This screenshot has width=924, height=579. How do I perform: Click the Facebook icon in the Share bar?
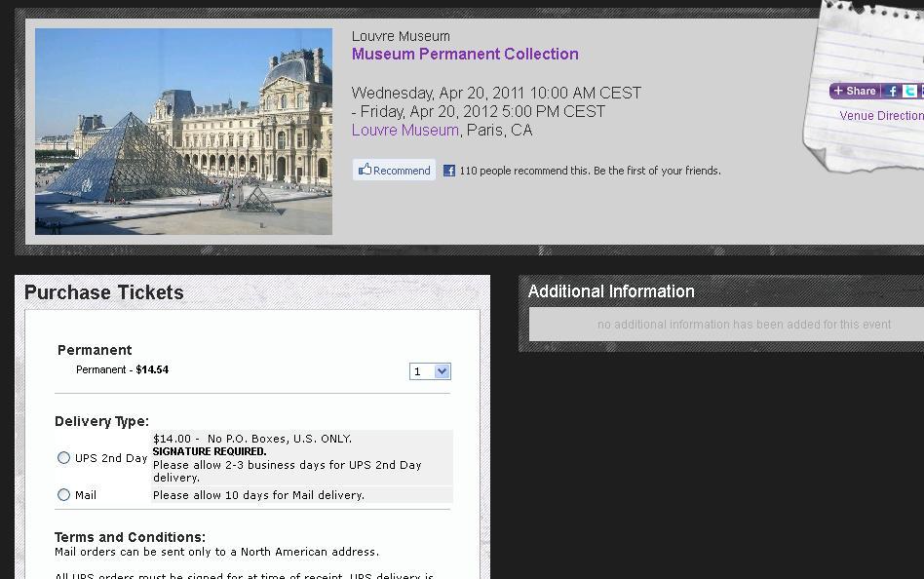tap(892, 91)
